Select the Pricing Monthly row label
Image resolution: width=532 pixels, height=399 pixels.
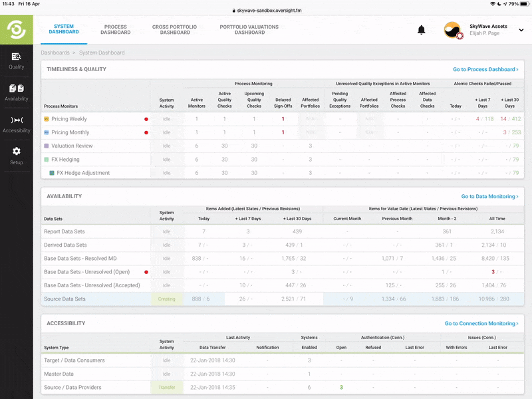(70, 132)
